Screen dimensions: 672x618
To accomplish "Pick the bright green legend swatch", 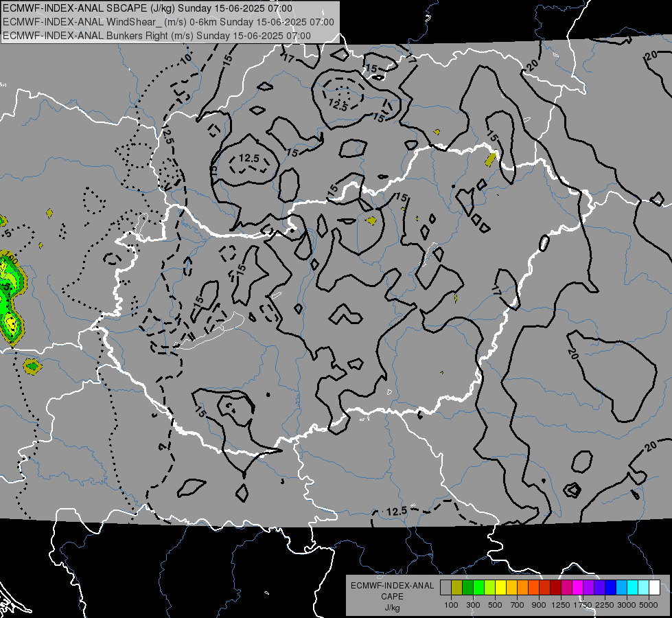I will tap(478, 588).
